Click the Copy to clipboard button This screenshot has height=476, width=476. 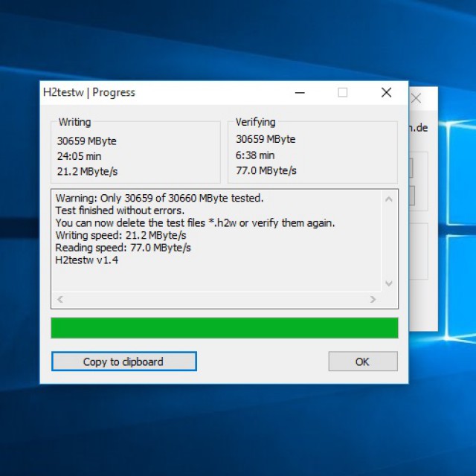124,361
